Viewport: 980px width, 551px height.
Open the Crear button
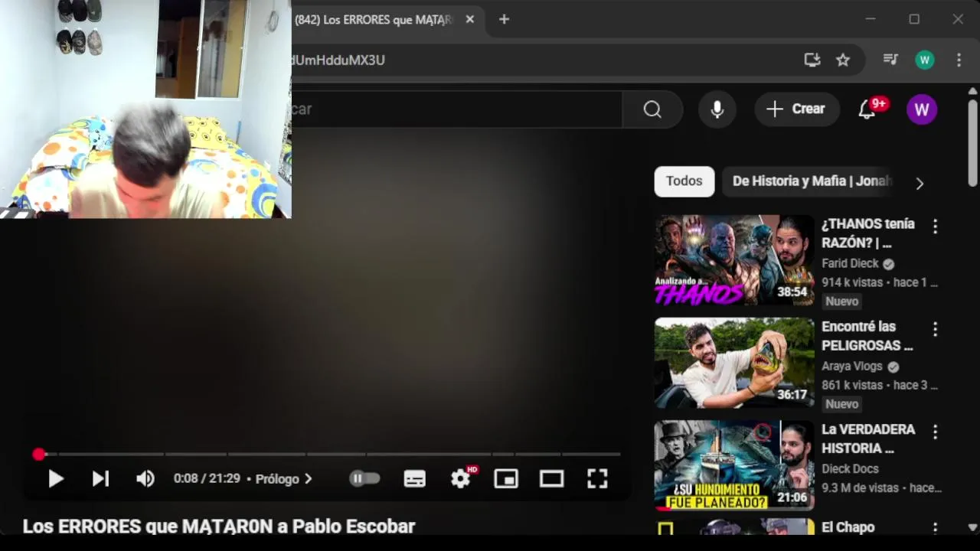[796, 109]
